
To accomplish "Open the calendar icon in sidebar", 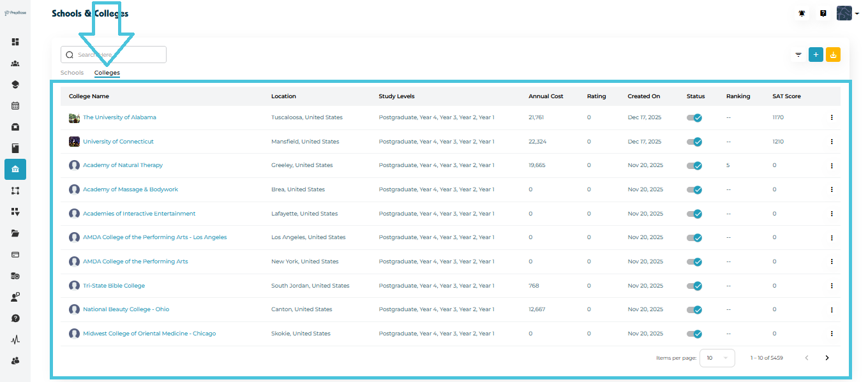I will [15, 106].
